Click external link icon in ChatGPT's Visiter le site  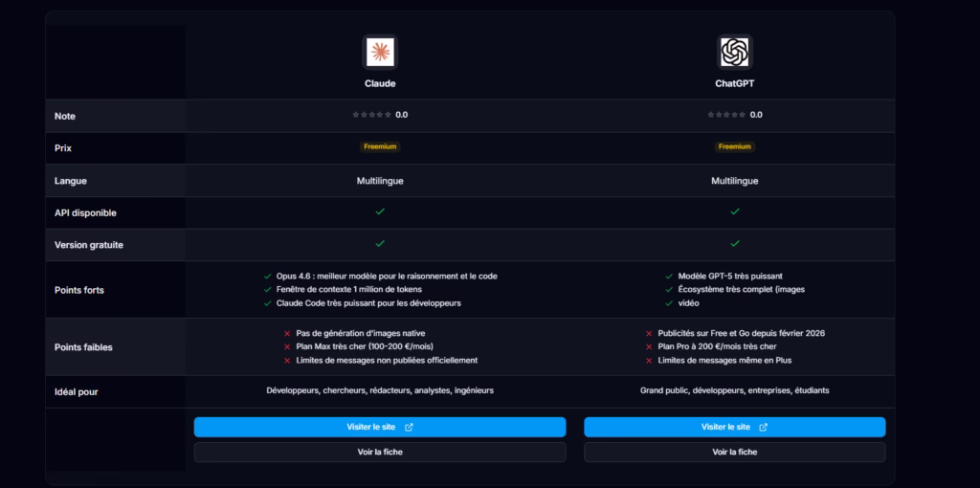[763, 428]
